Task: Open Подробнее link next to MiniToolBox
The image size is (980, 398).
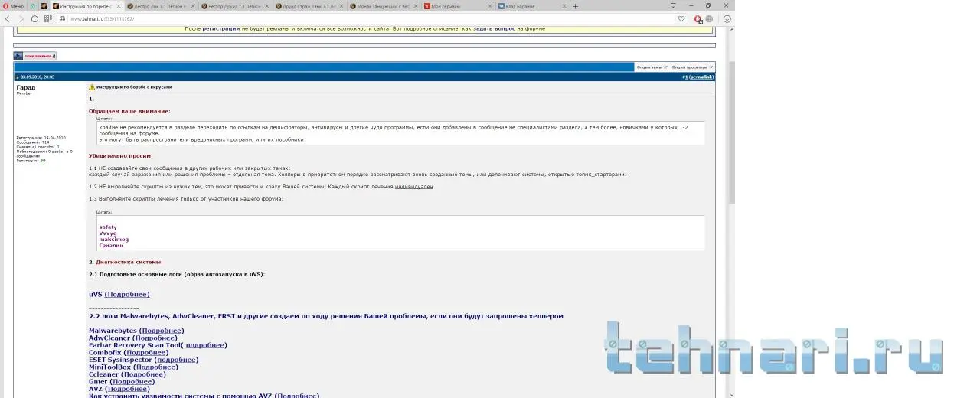Action: coord(155,367)
